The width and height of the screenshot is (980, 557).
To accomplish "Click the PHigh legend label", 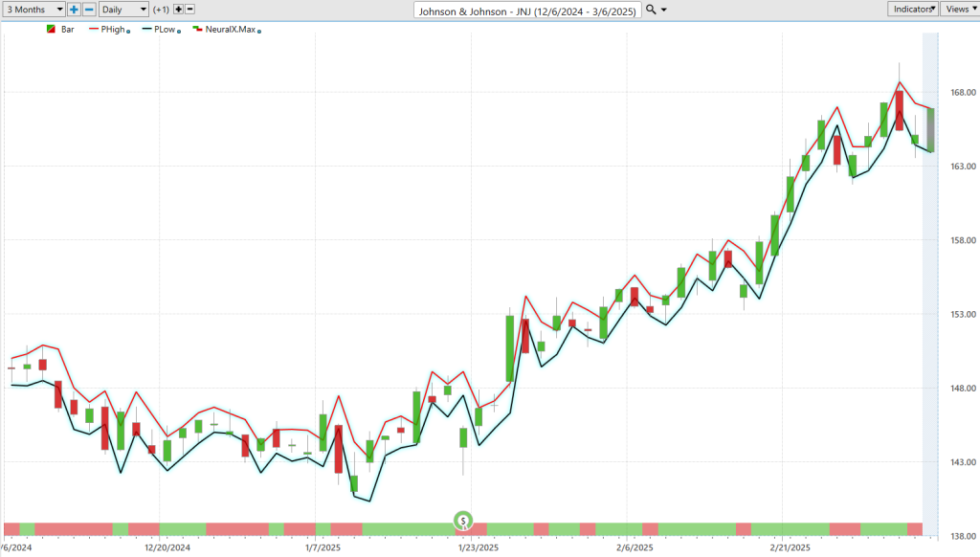I will pos(113,30).
